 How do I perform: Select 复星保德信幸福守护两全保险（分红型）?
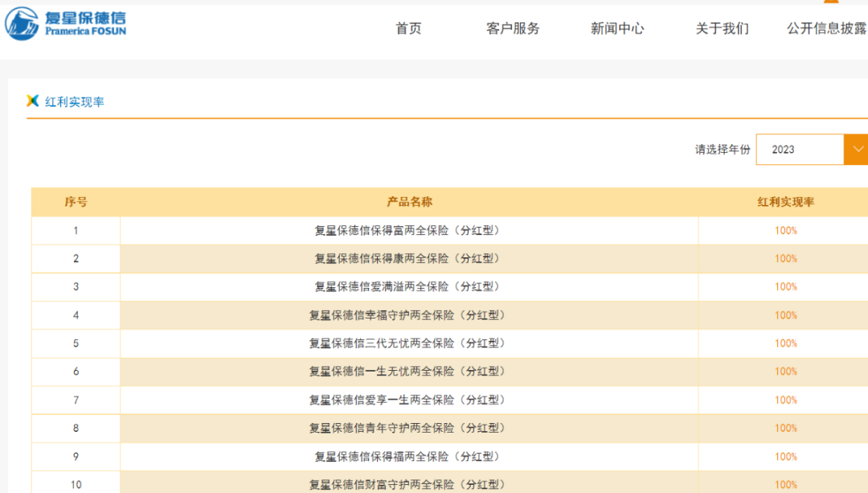409,315
